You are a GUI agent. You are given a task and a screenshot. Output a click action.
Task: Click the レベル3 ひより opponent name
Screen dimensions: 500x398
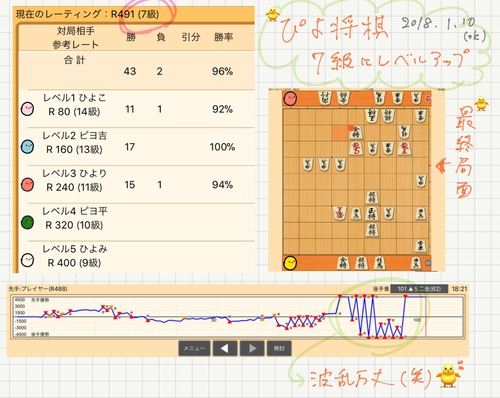[74, 173]
